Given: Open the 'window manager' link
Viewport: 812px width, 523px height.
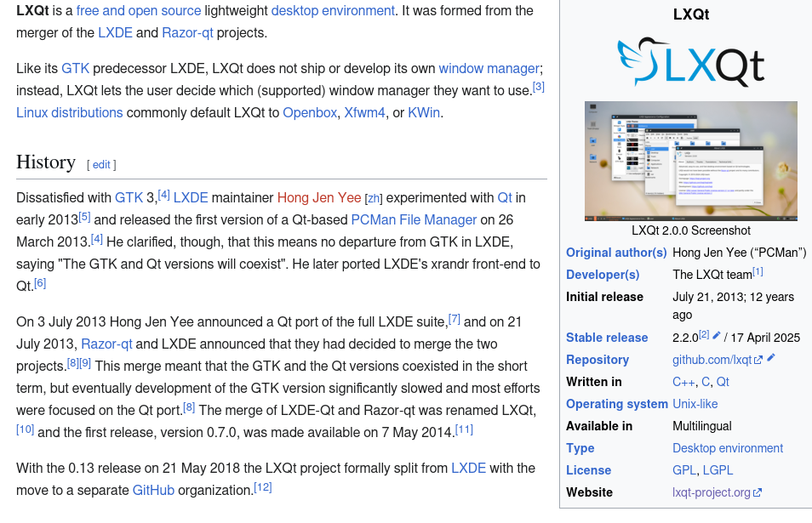Looking at the screenshot, I should (489, 69).
